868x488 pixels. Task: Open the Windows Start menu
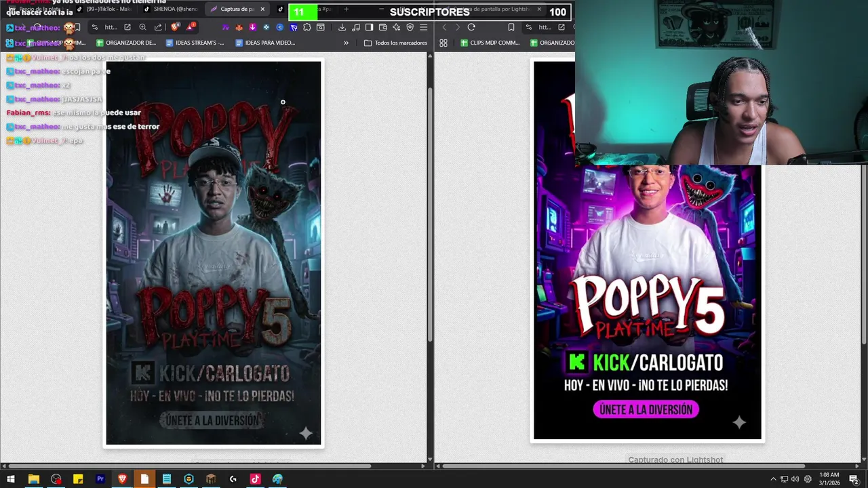[11, 479]
